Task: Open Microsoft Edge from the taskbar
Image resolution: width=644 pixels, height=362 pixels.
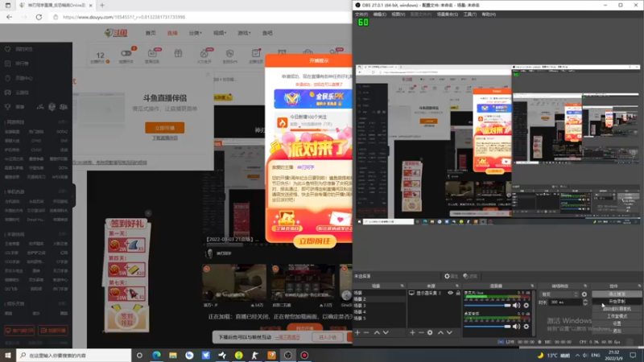Action: coord(156,355)
